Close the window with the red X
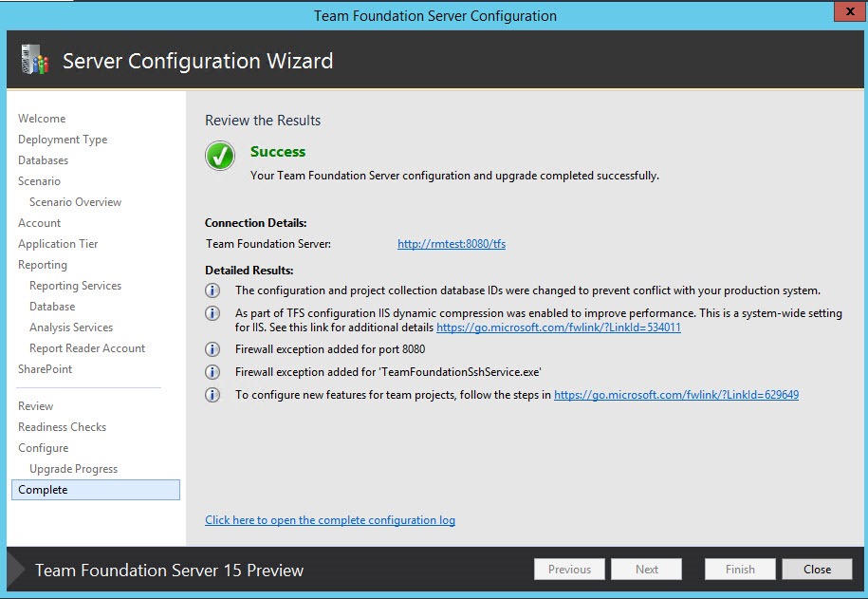Screen dimensions: 868x599 pos(850,11)
